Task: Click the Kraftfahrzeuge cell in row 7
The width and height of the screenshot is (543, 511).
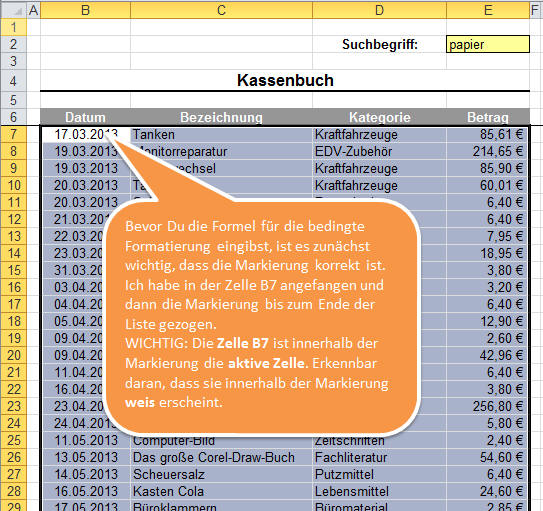Action: (379, 134)
